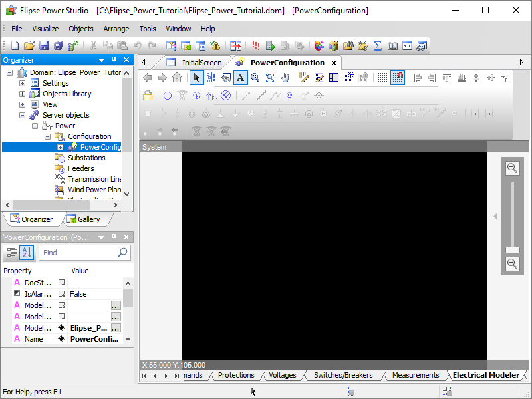This screenshot has width=532, height=399.
Task: Activate the hand pan tool
Action: 285,78
